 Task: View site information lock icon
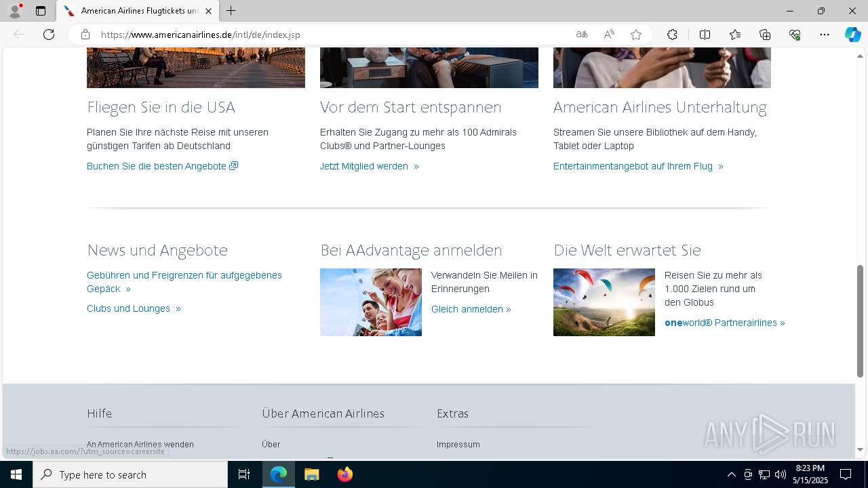coord(85,35)
